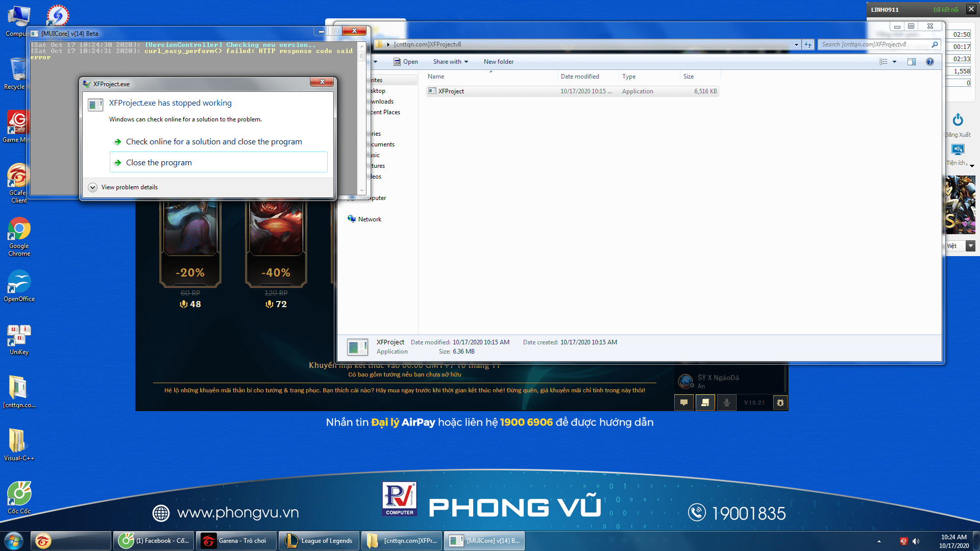Open the Visual-C++ desktop folder
This screenshot has width=980, height=551.
[x=19, y=445]
